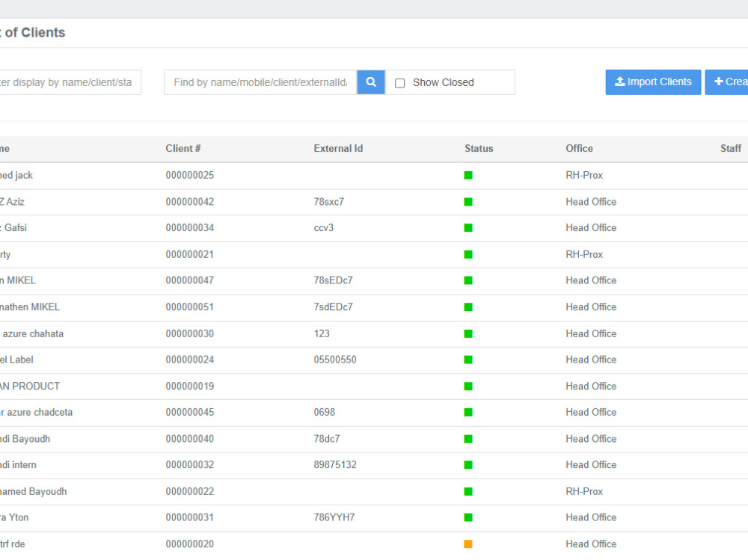Viewport: 748px width, 560px height.
Task: Click RH-Prox office for client 000000025
Action: point(584,176)
